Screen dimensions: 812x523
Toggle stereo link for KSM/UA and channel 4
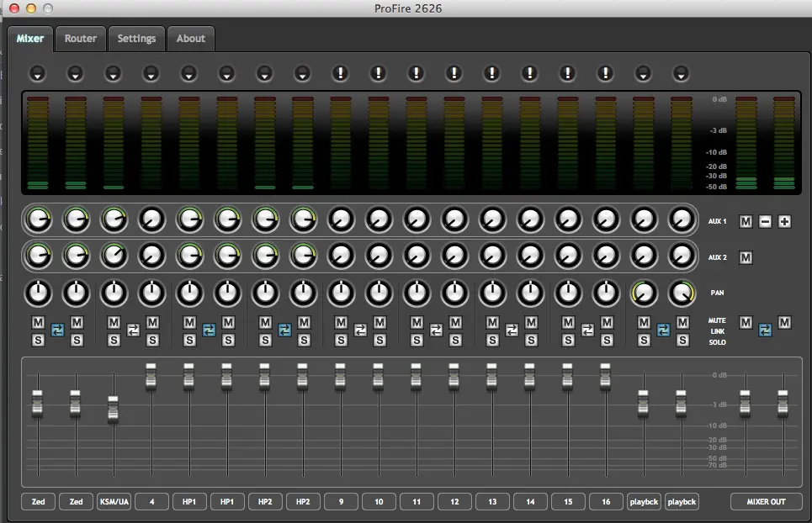133,330
